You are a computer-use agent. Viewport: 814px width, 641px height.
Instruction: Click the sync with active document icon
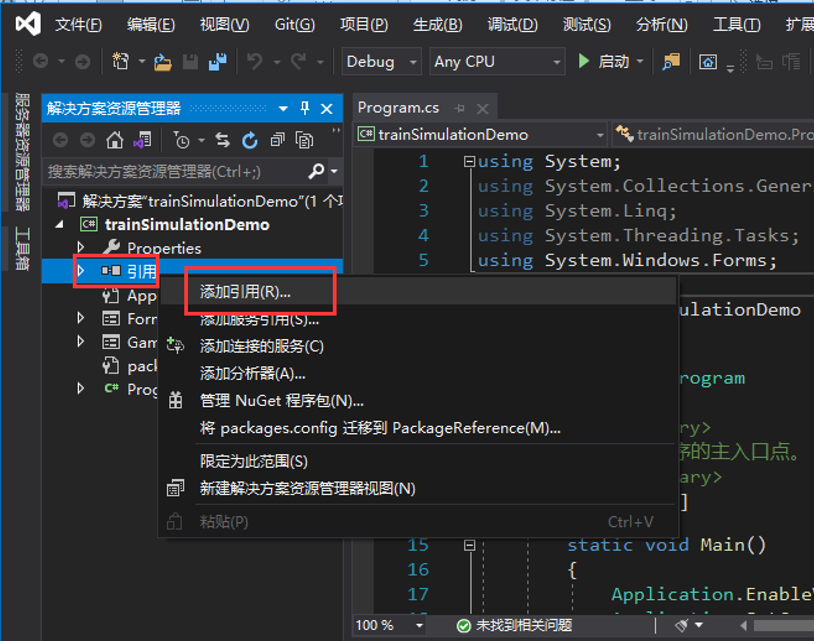coord(223,140)
